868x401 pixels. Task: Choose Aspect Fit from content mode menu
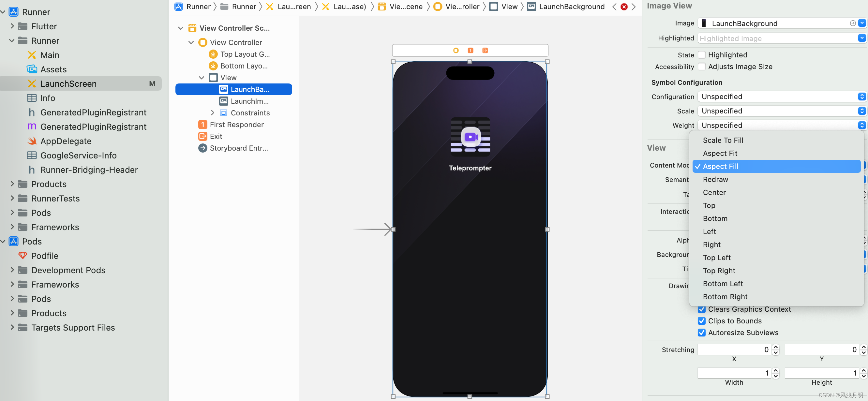point(720,153)
